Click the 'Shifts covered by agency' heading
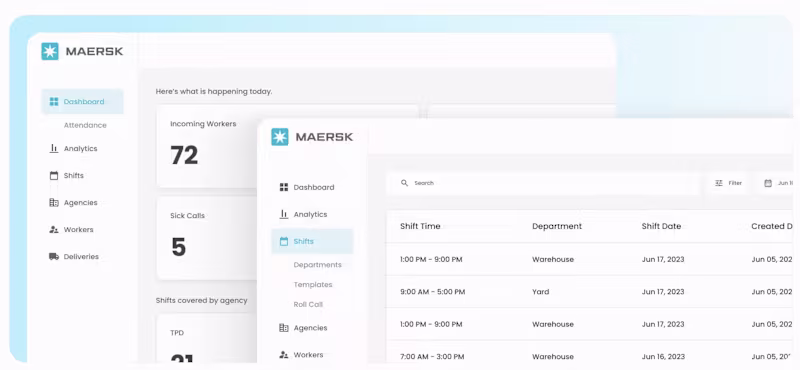800x370 pixels. pyautogui.click(x=202, y=301)
